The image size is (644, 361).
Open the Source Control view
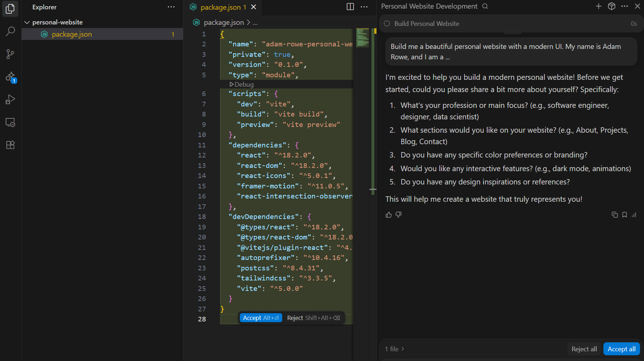[x=10, y=54]
